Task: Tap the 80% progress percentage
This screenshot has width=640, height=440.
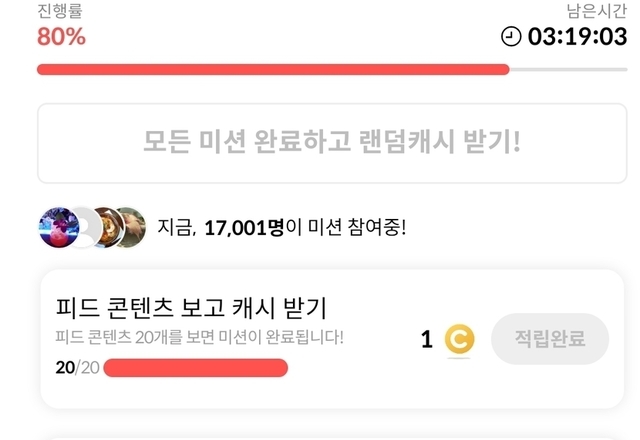Action: click(61, 37)
